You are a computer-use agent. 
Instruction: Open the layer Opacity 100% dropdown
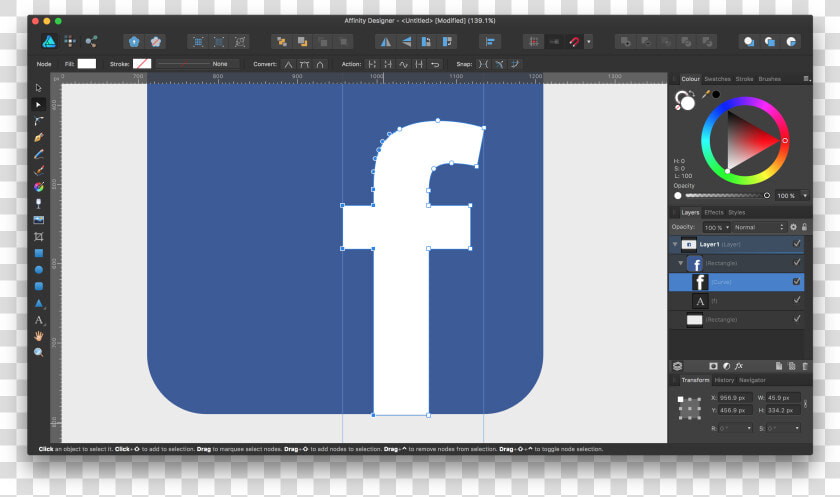717,228
